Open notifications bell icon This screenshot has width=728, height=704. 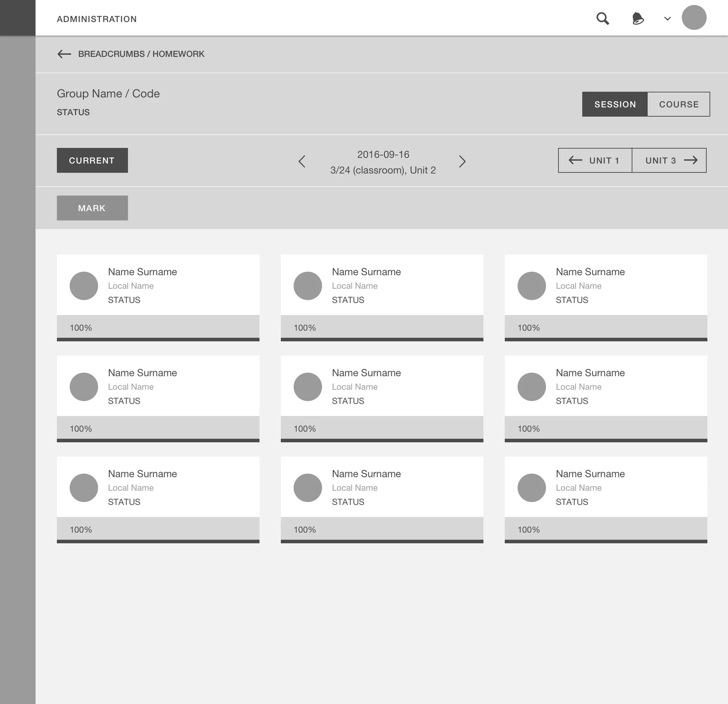638,18
